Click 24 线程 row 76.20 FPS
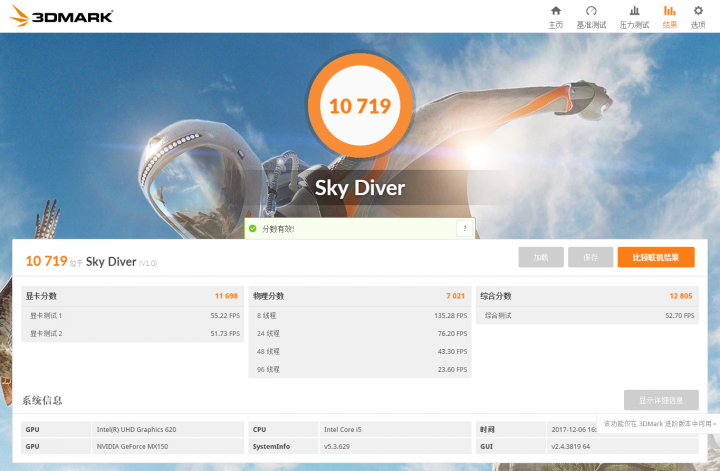 (360, 334)
